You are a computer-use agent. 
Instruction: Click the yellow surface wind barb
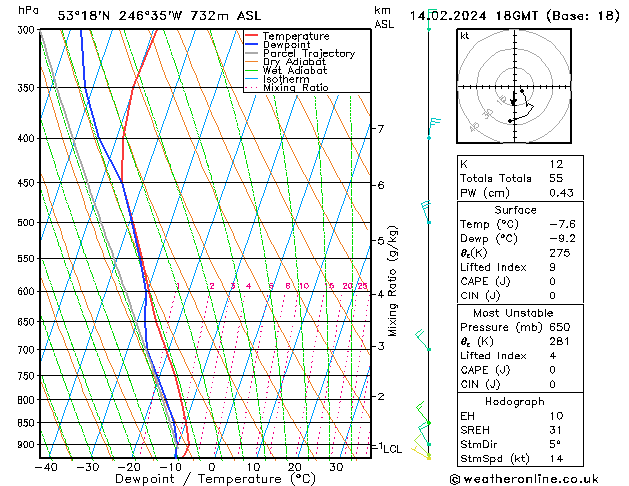tap(421, 453)
